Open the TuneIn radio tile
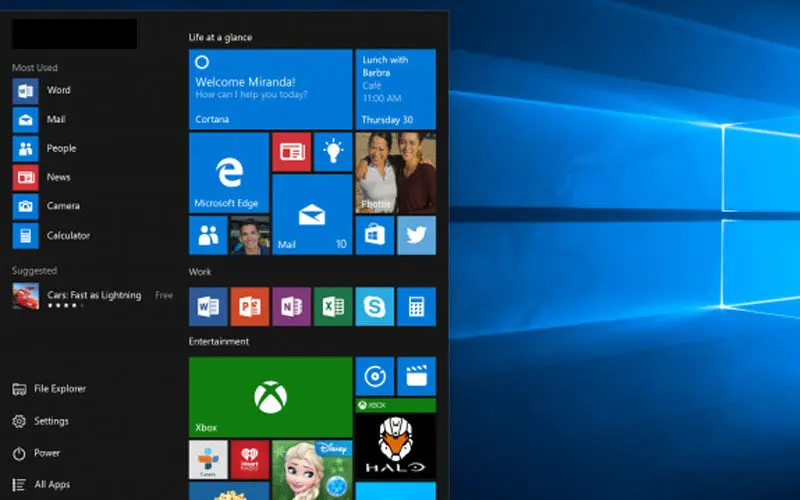This screenshot has height=500, width=800. coord(208,460)
